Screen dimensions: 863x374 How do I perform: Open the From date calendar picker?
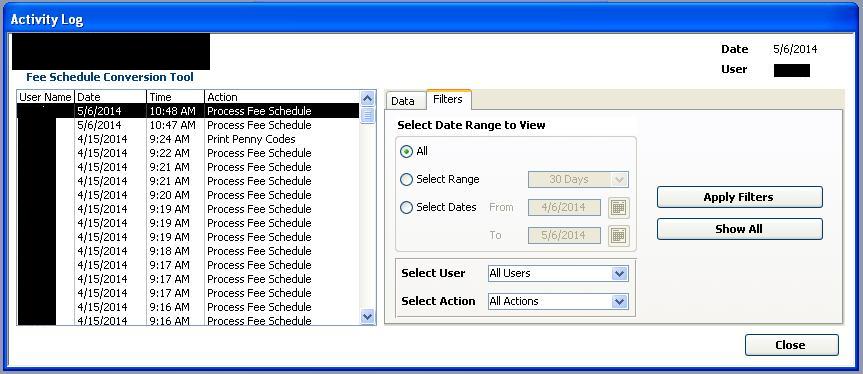click(x=619, y=207)
